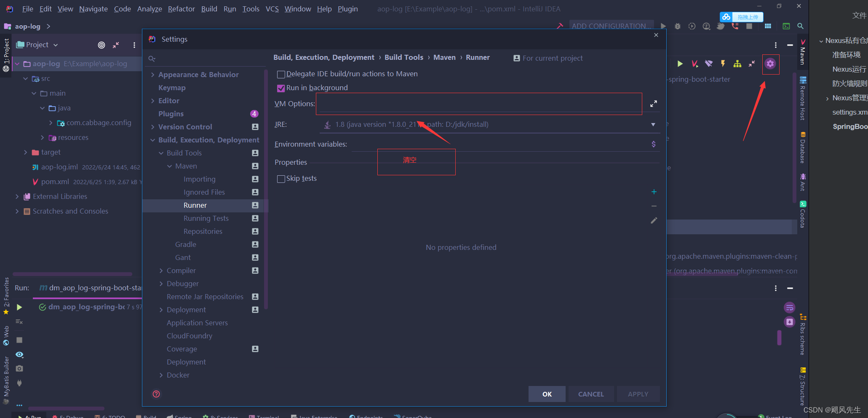
Task: Select Keymap in settings tree
Action: tap(172, 88)
